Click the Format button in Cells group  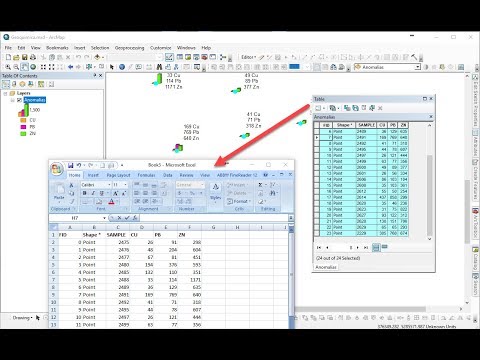coord(239,201)
